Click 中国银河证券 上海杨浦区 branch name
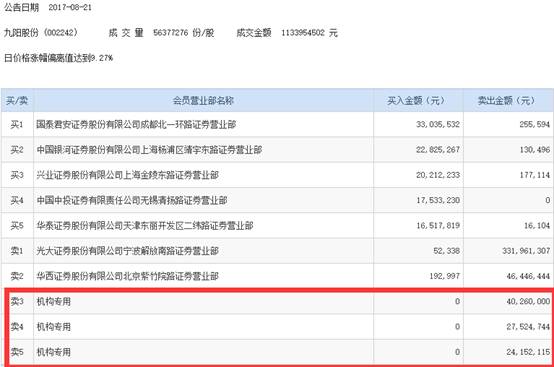Image resolution: width=554 pixels, height=367 pixels. coord(149,150)
